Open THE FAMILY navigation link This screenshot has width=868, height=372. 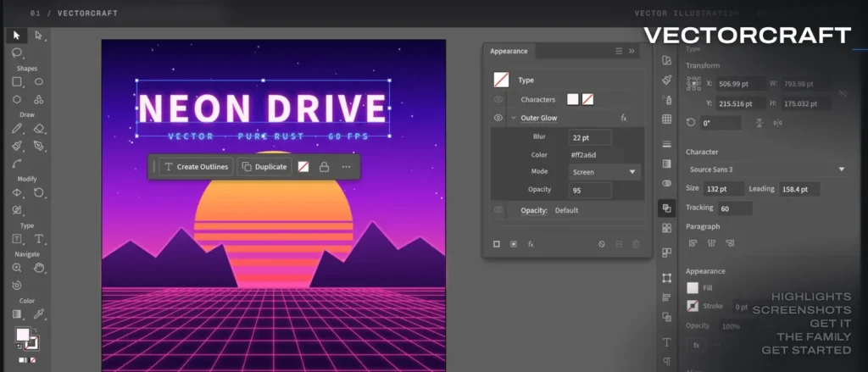(814, 336)
